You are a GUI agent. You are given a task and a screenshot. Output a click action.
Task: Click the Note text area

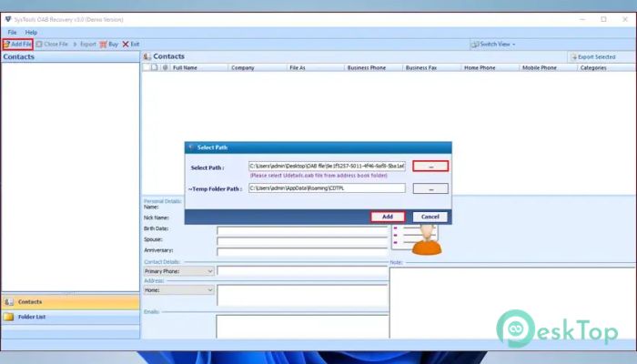(x=512, y=303)
